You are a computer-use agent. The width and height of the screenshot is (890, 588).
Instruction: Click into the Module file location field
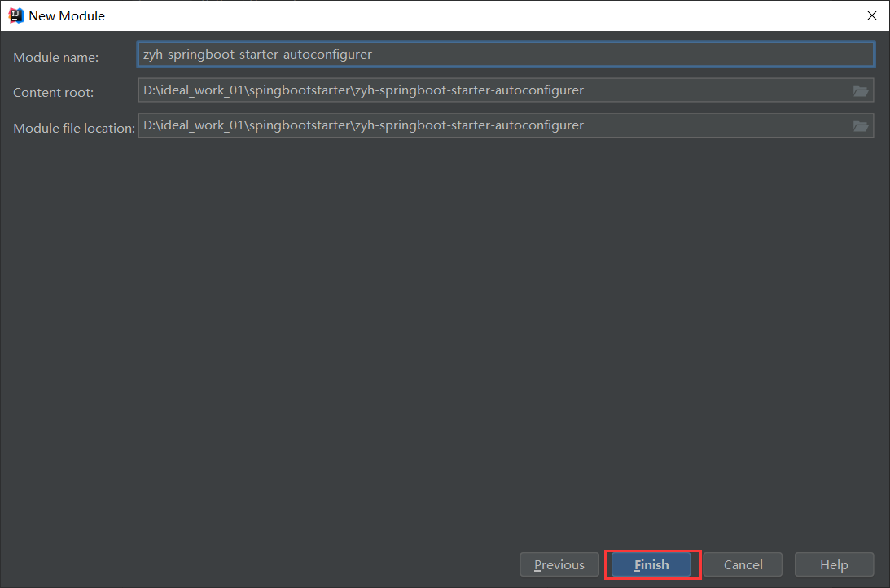click(x=692, y=125)
